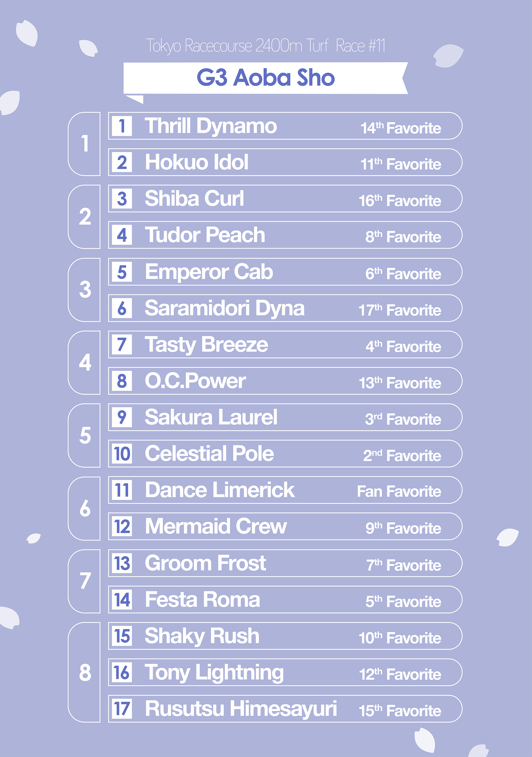Image resolution: width=532 pixels, height=757 pixels.
Task: Select the Rusutsu Himesayuri horse name
Action: pyautogui.click(x=241, y=709)
